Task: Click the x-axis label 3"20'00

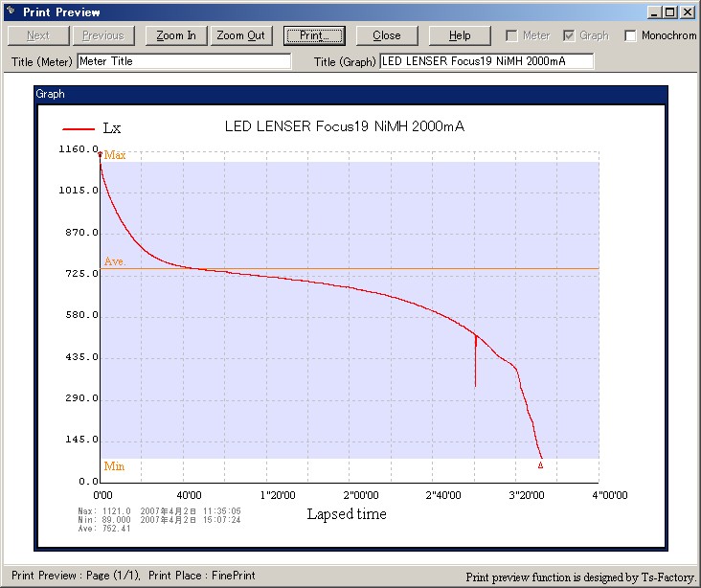Action: click(x=527, y=495)
